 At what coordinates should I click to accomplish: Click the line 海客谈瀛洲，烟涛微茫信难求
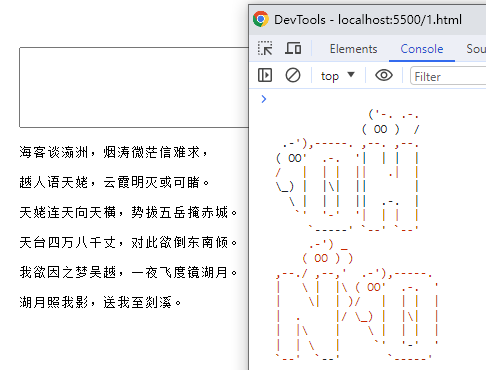pos(113,152)
